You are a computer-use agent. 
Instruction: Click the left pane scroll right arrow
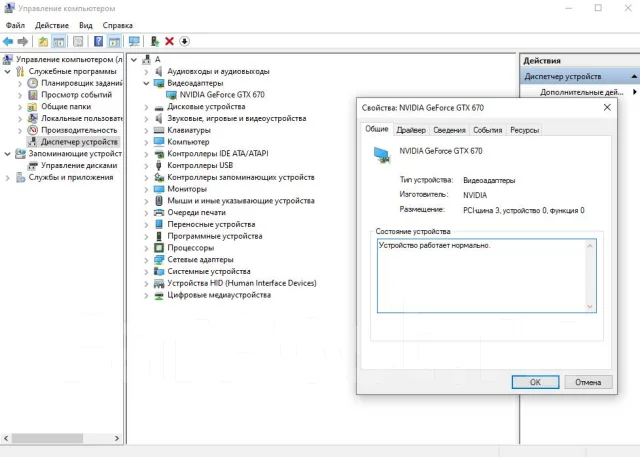click(x=117, y=438)
